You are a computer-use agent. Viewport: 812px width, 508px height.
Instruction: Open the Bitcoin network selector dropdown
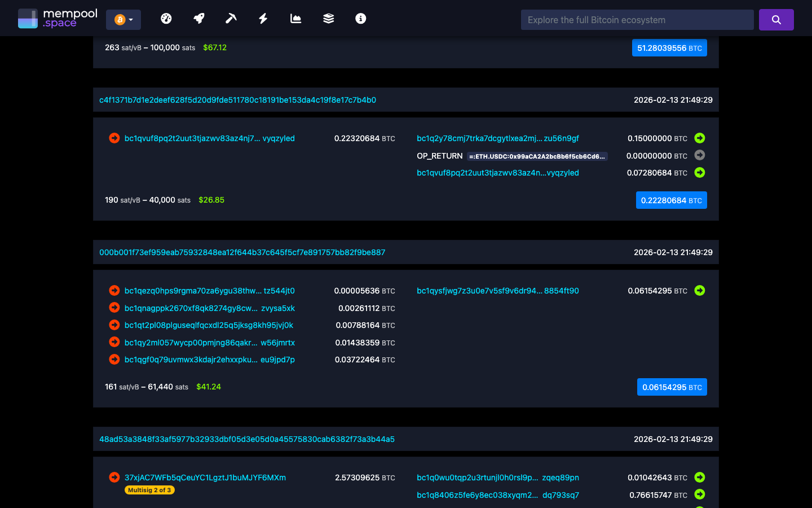(123, 19)
